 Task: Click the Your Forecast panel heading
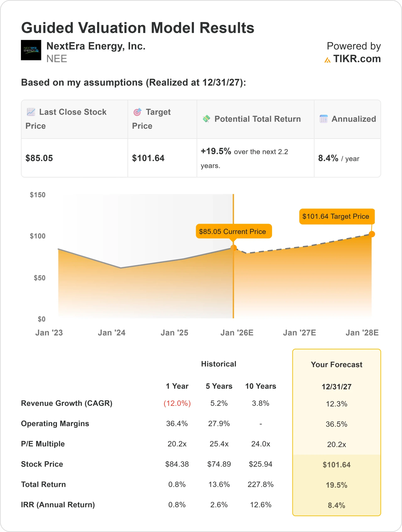coord(336,364)
